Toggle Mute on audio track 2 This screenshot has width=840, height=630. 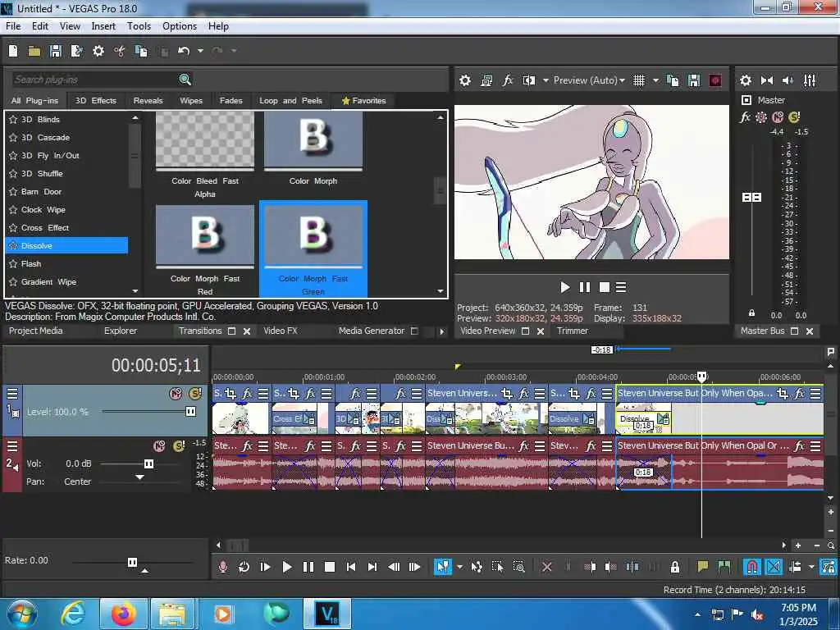(x=159, y=445)
